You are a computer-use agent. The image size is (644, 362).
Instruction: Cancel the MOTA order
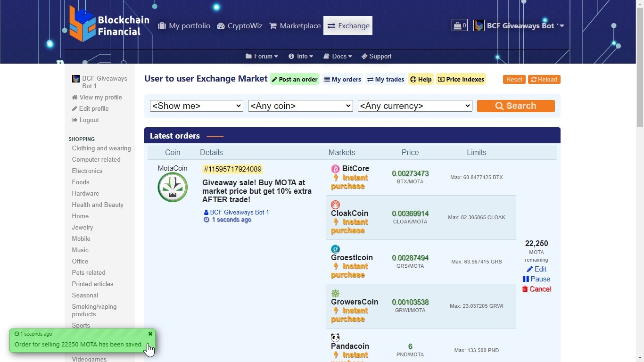pyautogui.click(x=537, y=289)
